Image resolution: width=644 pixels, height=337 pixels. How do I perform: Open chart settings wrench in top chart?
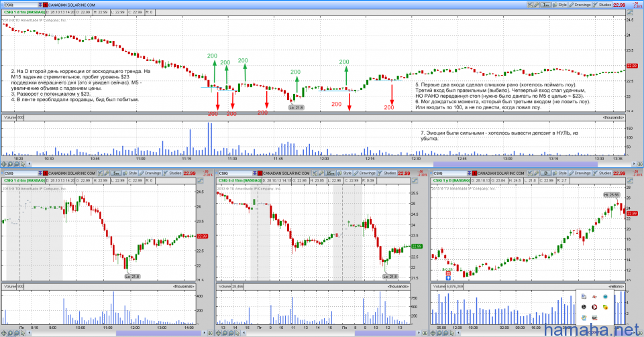click(x=537, y=5)
